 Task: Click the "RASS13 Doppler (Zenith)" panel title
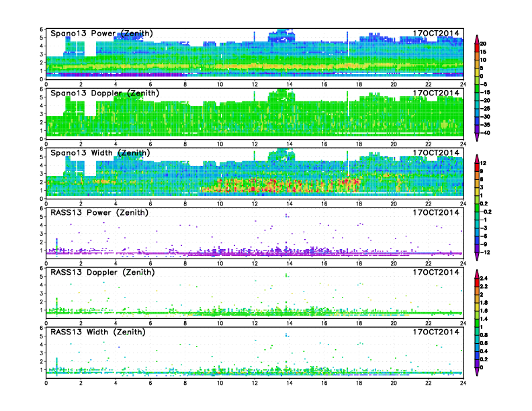pyautogui.click(x=103, y=272)
